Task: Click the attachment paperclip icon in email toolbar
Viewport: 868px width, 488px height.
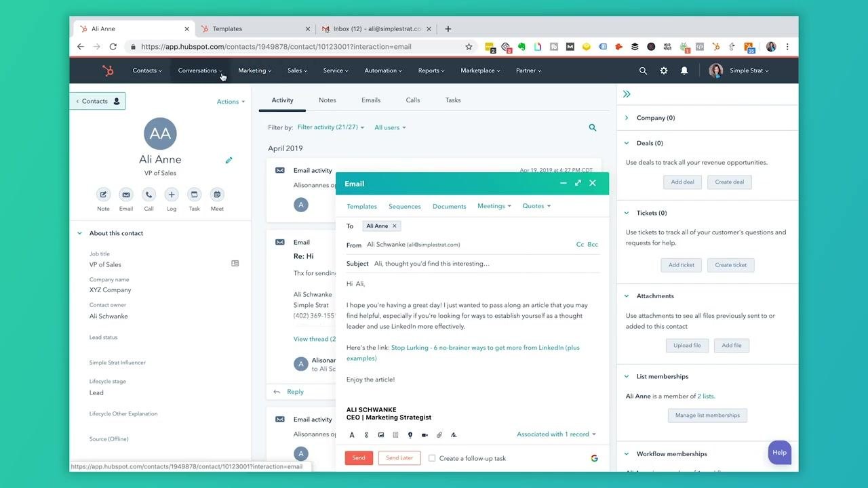Action: point(439,435)
